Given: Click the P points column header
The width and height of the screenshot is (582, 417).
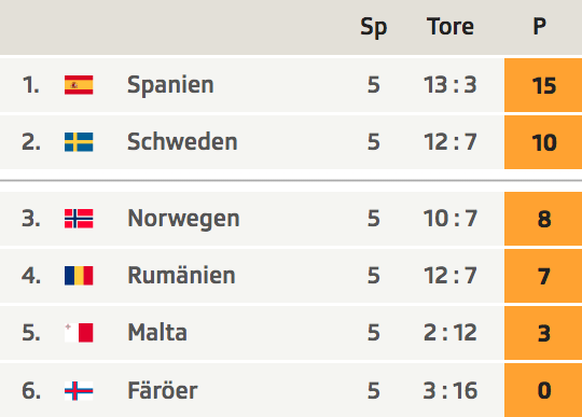Looking at the screenshot, I should pyautogui.click(x=539, y=27).
